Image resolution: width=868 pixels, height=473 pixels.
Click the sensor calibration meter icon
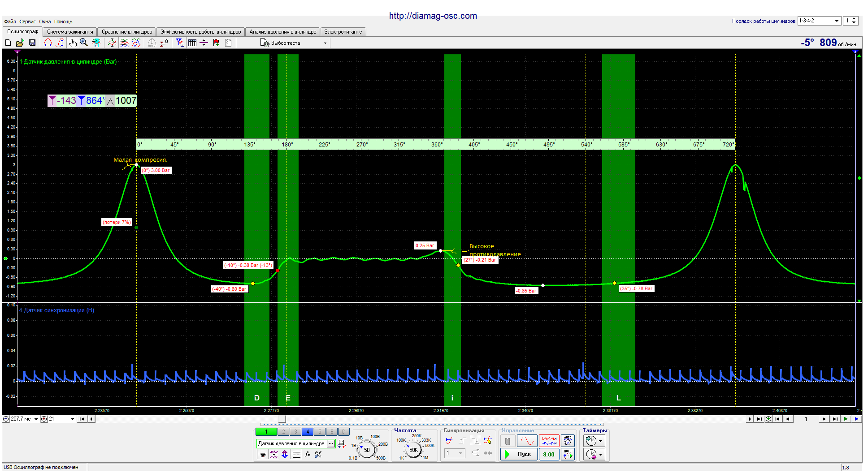(x=342, y=443)
